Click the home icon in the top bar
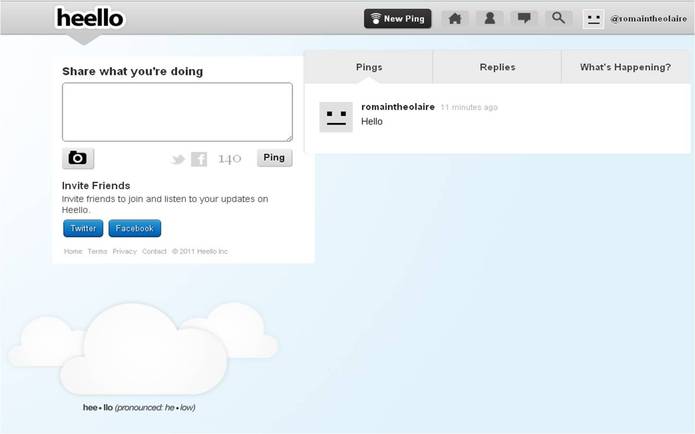 click(455, 18)
